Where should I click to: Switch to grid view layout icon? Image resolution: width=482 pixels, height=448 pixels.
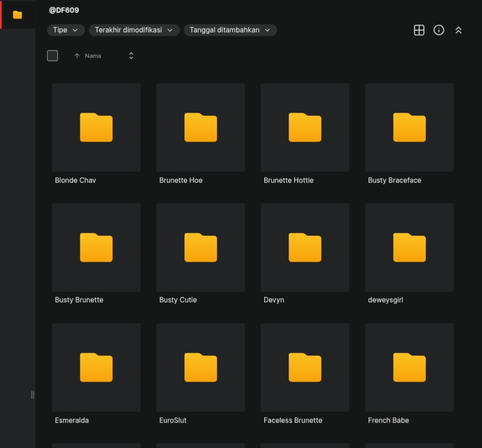pyautogui.click(x=419, y=30)
